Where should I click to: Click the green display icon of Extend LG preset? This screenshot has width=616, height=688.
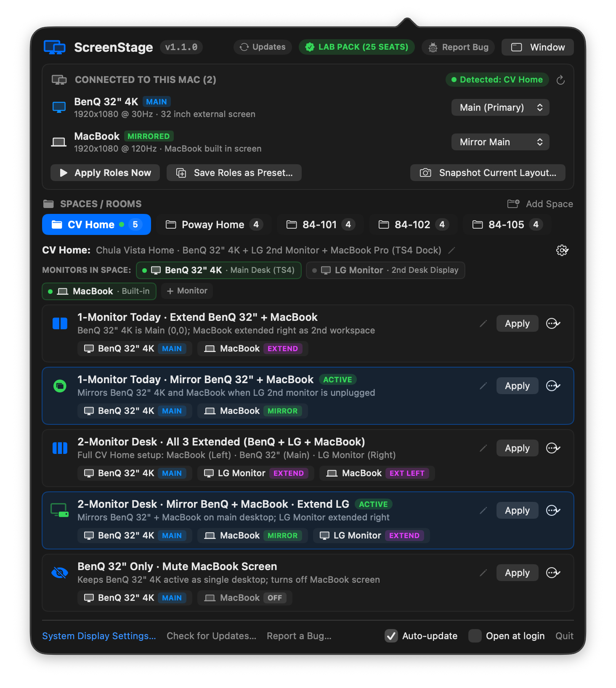point(60,510)
